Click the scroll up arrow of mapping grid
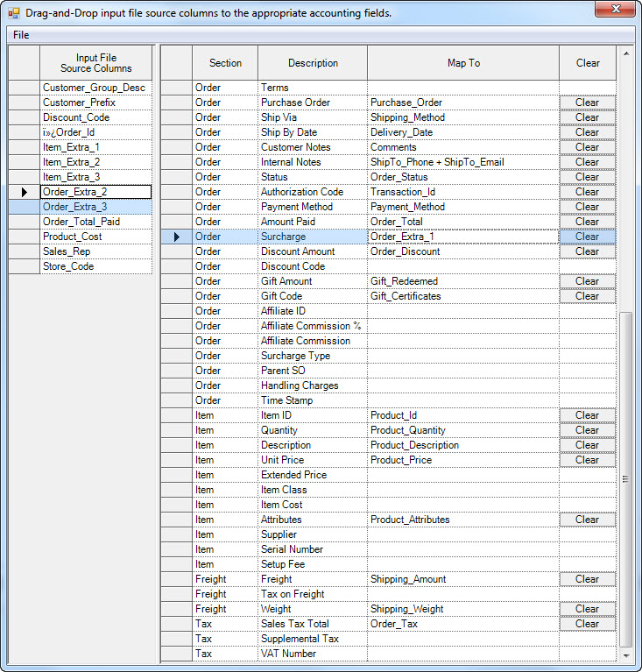Image resolution: width=642 pixels, height=672 pixels. pyautogui.click(x=626, y=53)
